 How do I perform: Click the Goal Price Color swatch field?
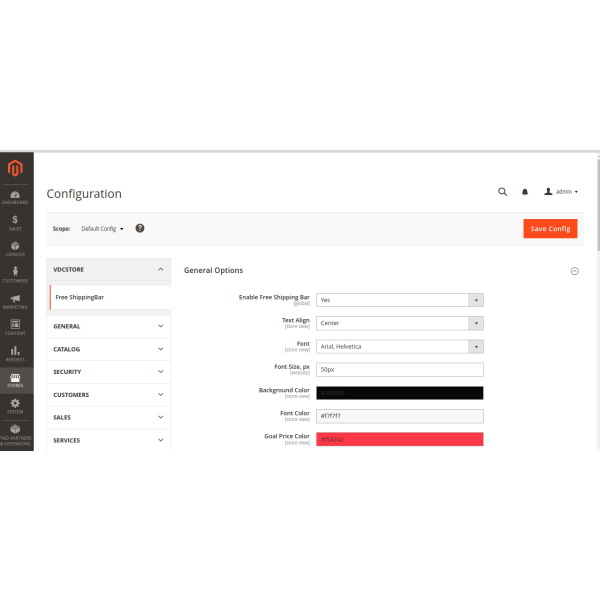[400, 439]
